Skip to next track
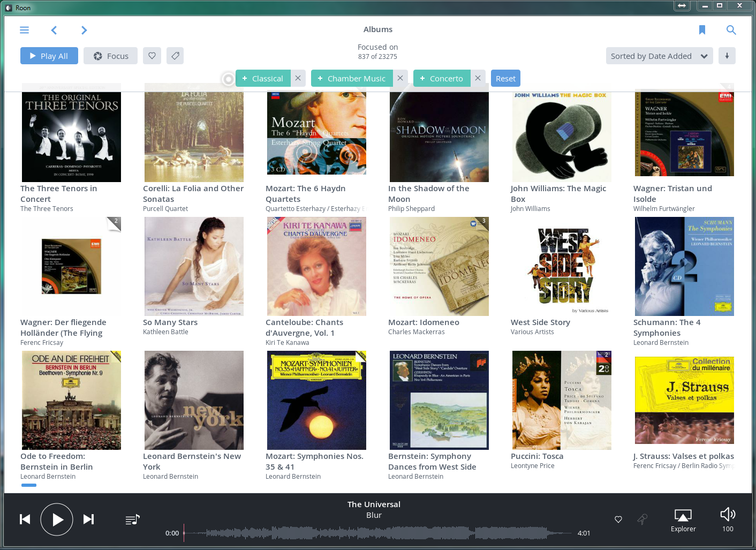This screenshot has height=550, width=756. tap(89, 519)
